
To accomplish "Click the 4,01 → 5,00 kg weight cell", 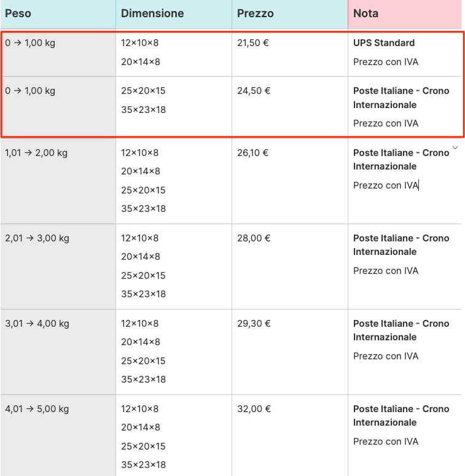I will (37, 409).
